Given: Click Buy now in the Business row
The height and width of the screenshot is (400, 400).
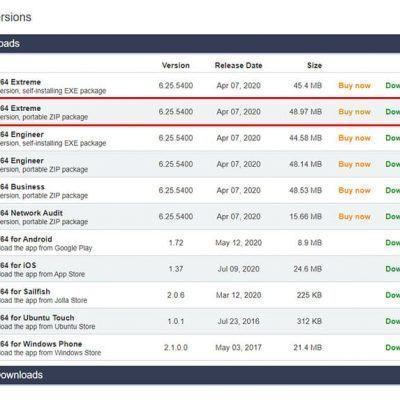Looking at the screenshot, I should 354,190.
